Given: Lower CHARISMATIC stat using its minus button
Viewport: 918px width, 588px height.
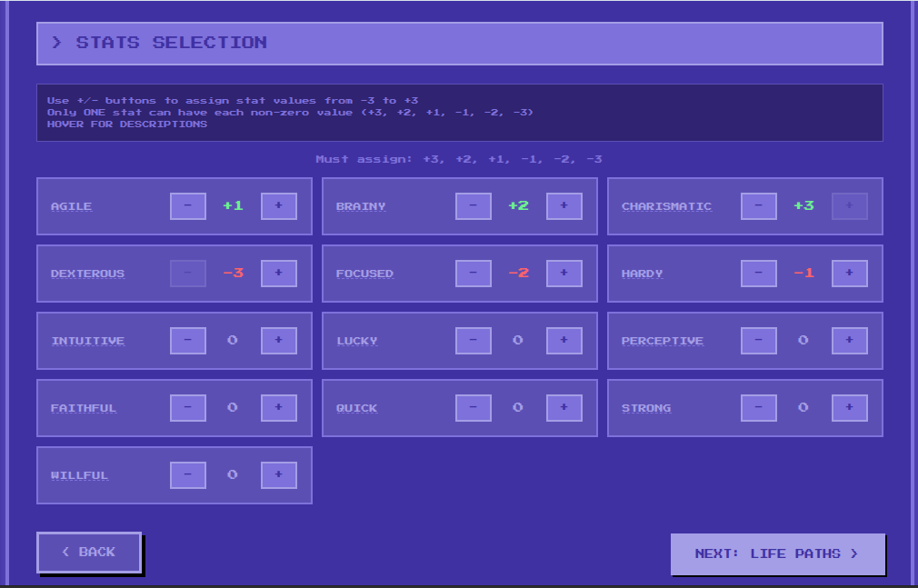Looking at the screenshot, I should click(759, 206).
